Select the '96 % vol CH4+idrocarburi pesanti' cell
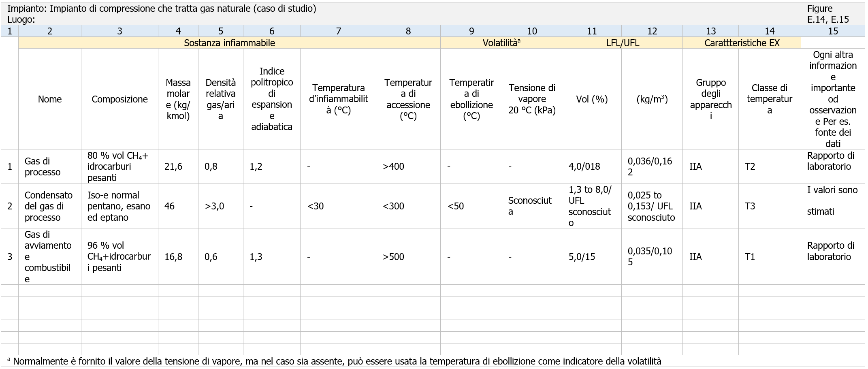Viewport: 868px width, 369px height. 119,256
